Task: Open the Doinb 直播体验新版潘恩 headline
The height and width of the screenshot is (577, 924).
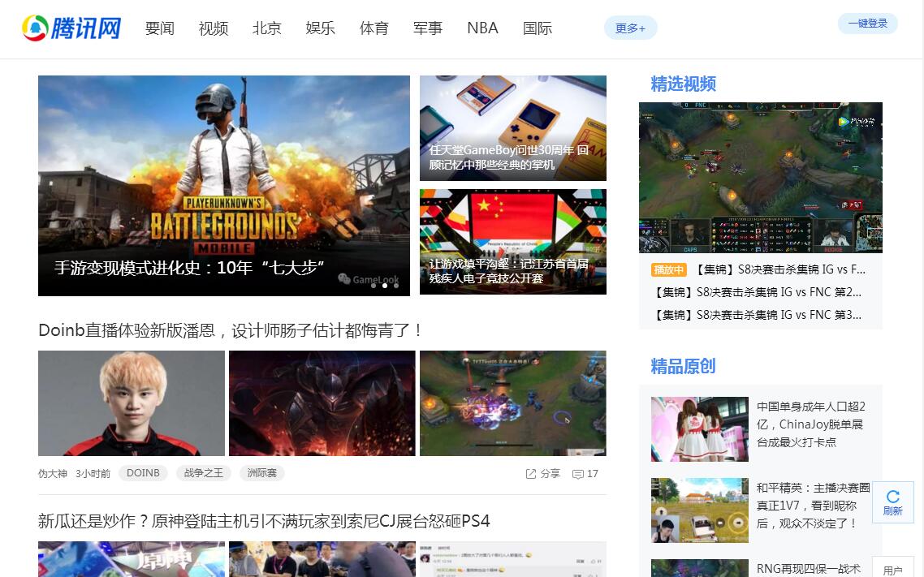Action: (x=231, y=331)
